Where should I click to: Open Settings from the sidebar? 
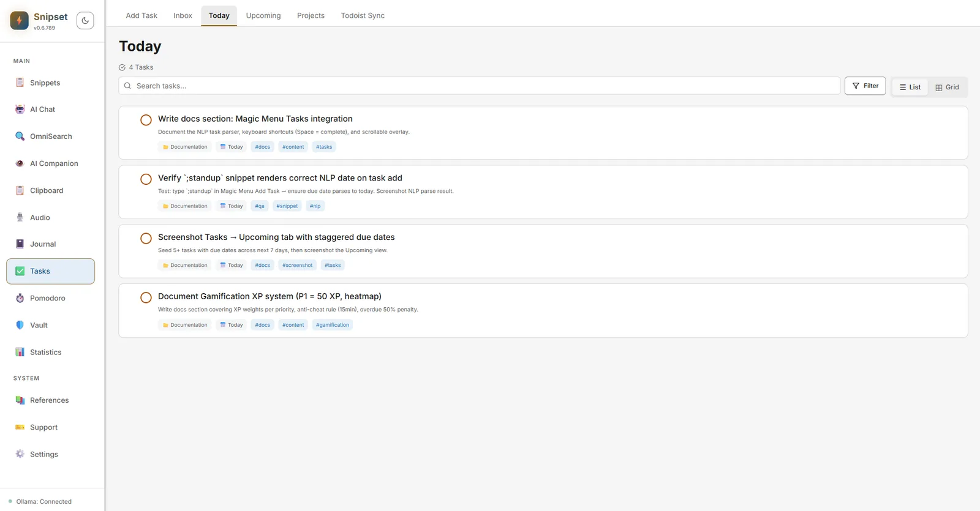[x=50, y=454]
